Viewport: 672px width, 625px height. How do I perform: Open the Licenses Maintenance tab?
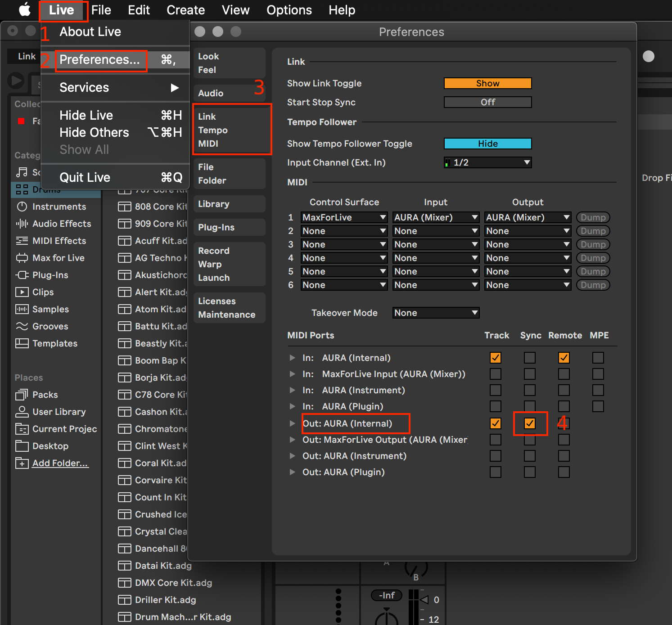[x=230, y=308]
